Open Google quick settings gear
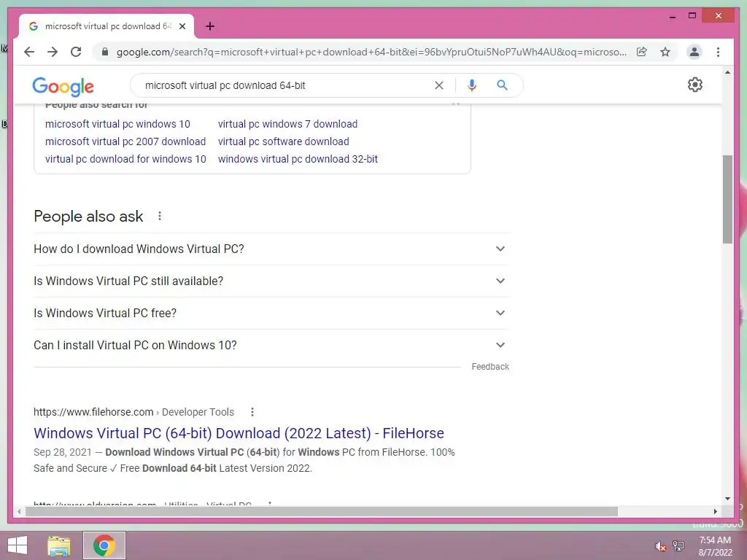 click(695, 85)
